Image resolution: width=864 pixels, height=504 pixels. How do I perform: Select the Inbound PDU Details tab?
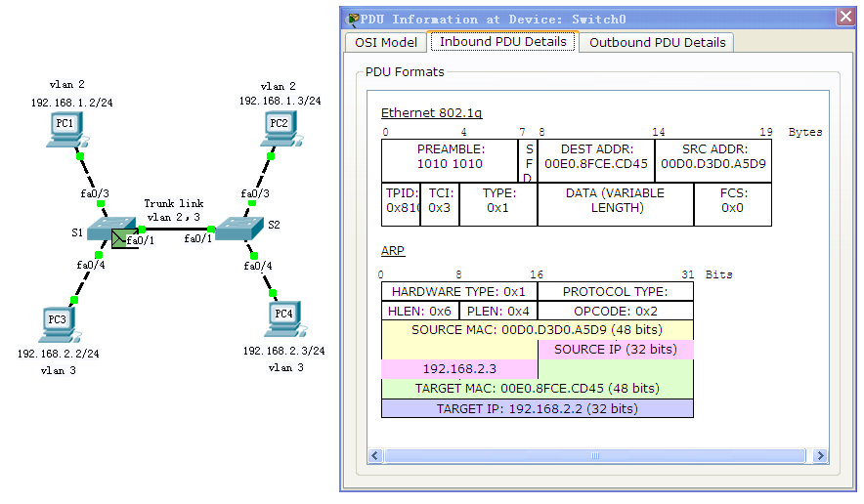coord(502,42)
